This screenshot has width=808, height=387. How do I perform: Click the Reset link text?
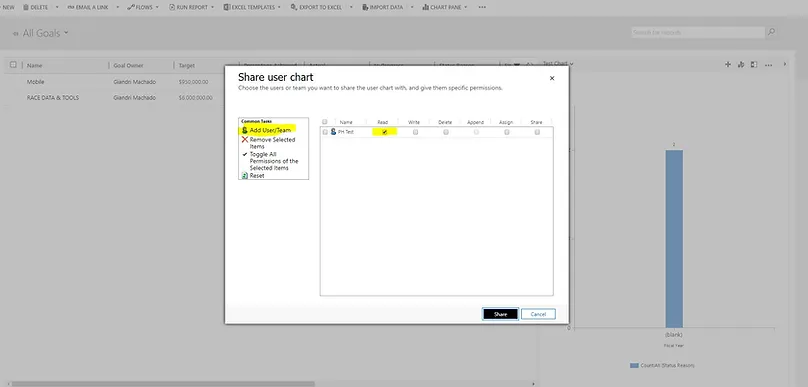(x=257, y=176)
